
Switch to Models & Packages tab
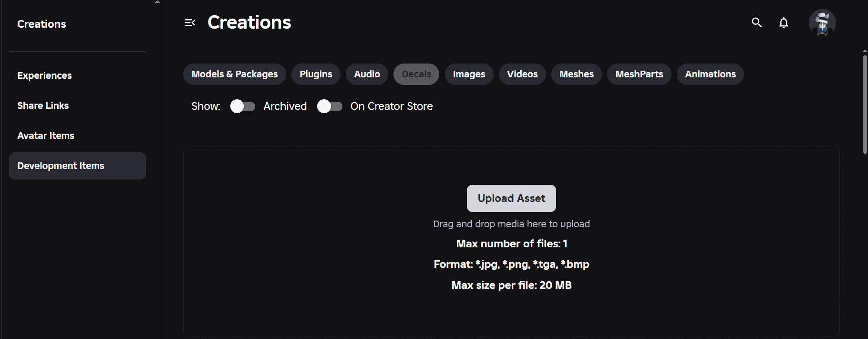point(235,74)
